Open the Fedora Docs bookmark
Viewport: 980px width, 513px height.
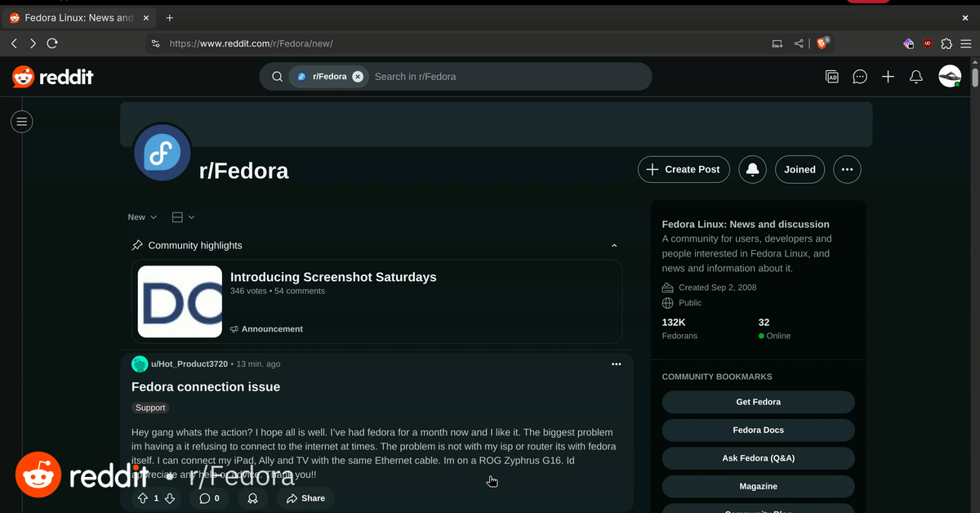point(758,430)
